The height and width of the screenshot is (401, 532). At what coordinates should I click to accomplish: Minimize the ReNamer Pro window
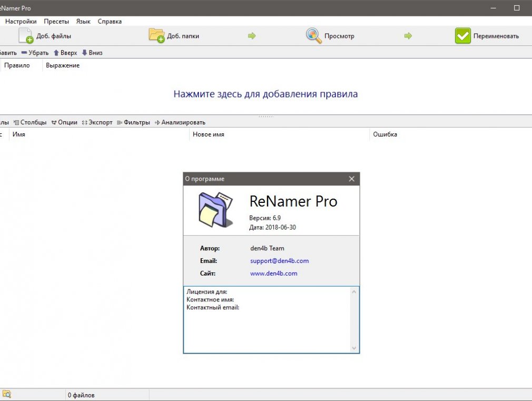pyautogui.click(x=494, y=8)
